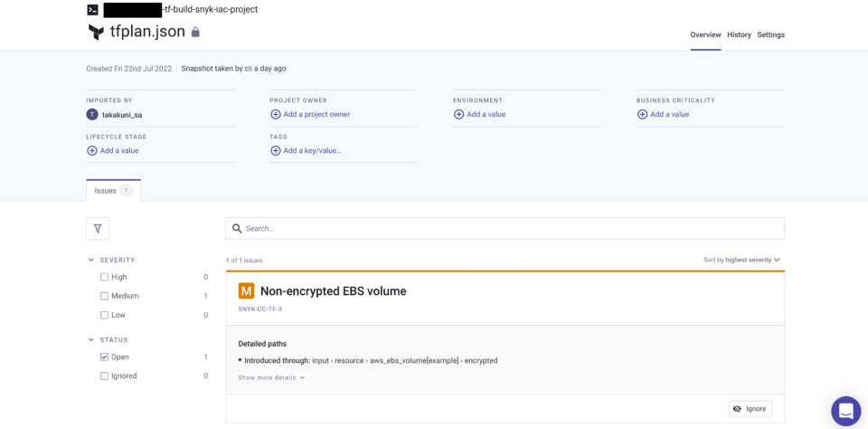Click the medium severity M badge
This screenshot has width=868, height=429.
tap(246, 291)
